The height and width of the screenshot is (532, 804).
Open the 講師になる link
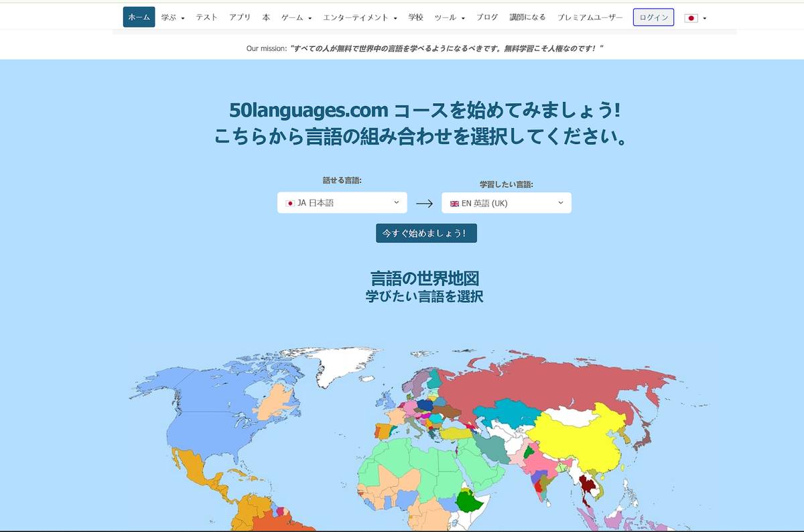point(527,17)
